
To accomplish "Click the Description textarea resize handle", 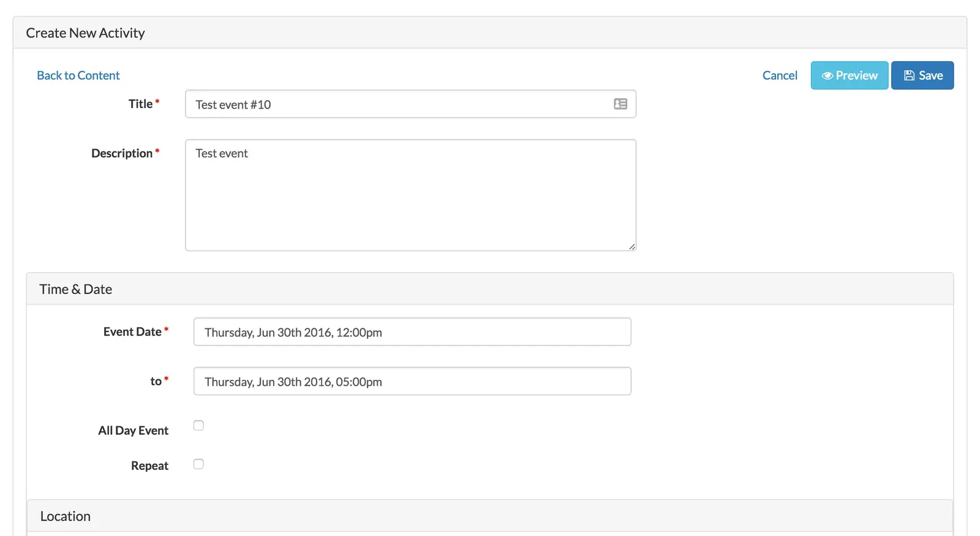I will tap(632, 247).
